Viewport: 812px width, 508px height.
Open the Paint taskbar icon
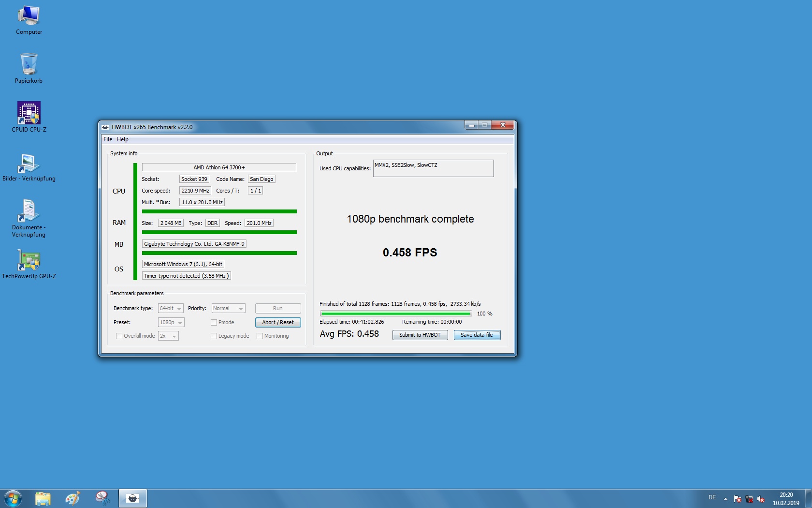(73, 498)
